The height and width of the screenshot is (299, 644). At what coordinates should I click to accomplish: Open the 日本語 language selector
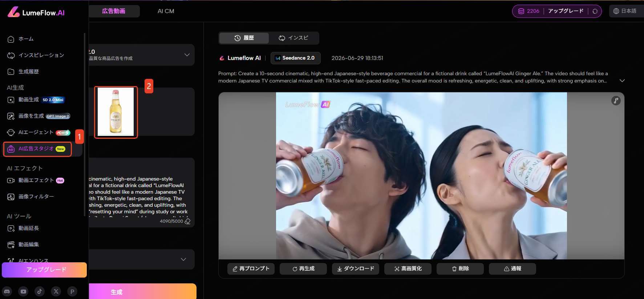625,11
